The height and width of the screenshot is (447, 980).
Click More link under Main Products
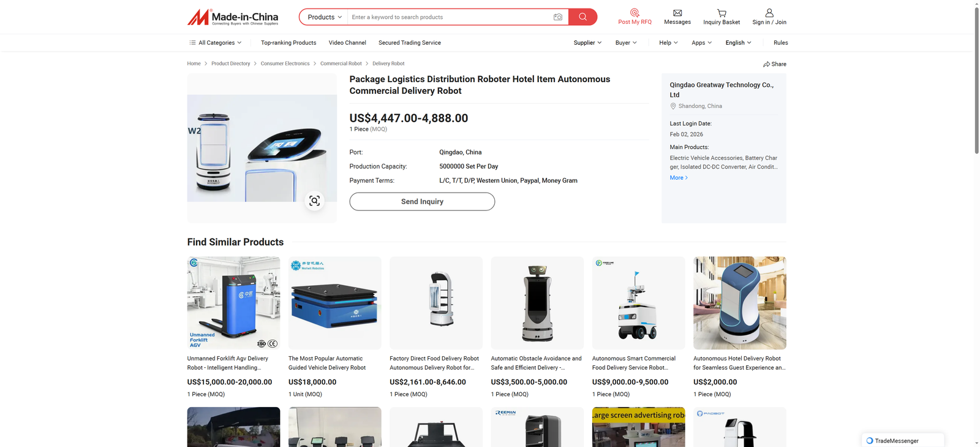pyautogui.click(x=679, y=178)
